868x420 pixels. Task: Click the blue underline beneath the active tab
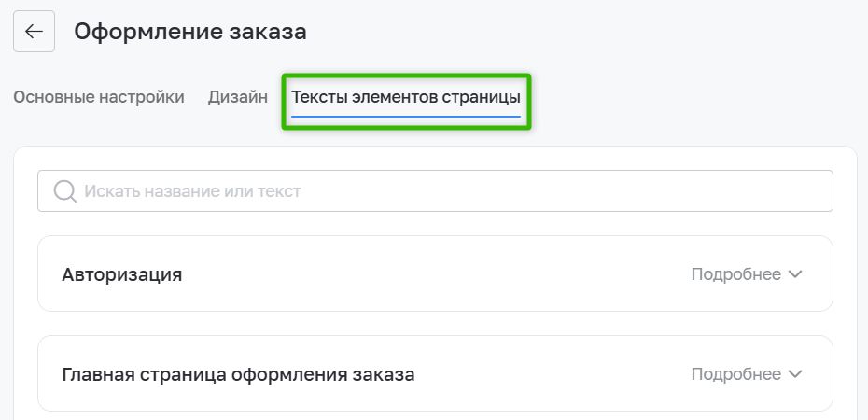point(406,117)
